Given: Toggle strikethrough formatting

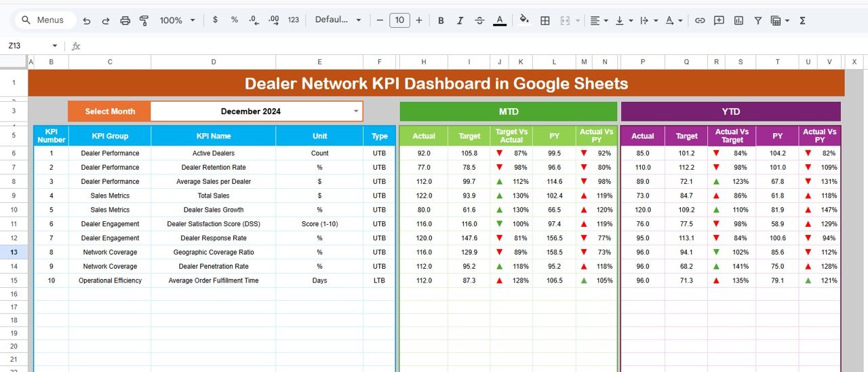Looking at the screenshot, I should click(x=479, y=20).
